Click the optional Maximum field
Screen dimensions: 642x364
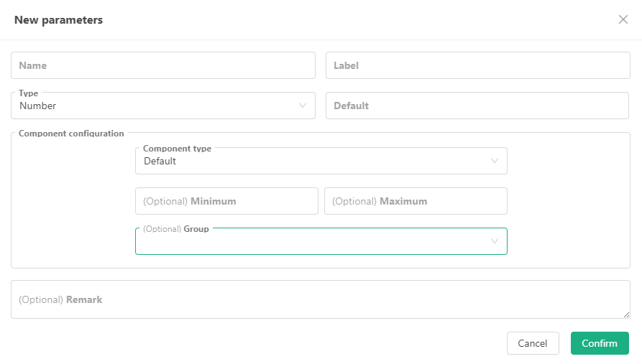416,201
